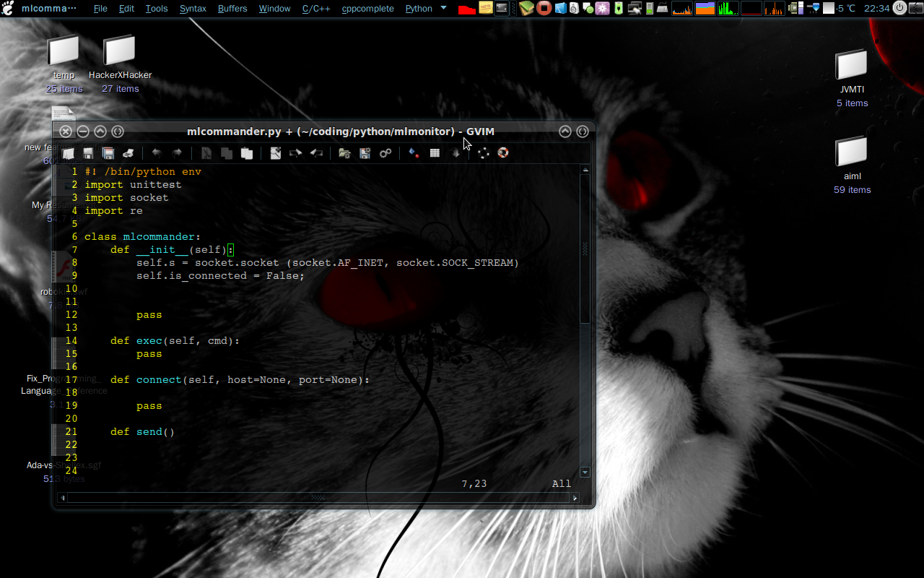Image resolution: width=924 pixels, height=578 pixels.
Task: Click the Print icon in GVIM toolbar
Action: click(128, 153)
